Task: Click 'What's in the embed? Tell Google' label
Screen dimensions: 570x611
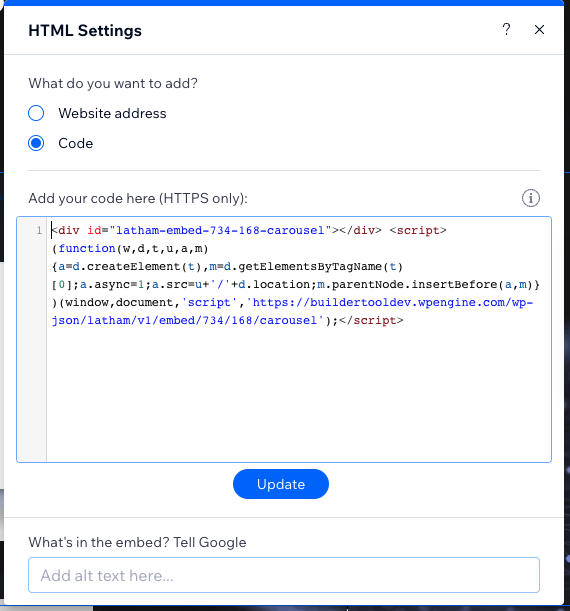Action: [x=137, y=542]
